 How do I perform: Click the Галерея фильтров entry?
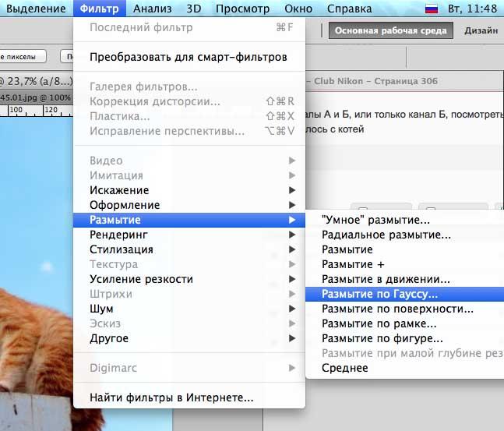pyautogui.click(x=189, y=87)
